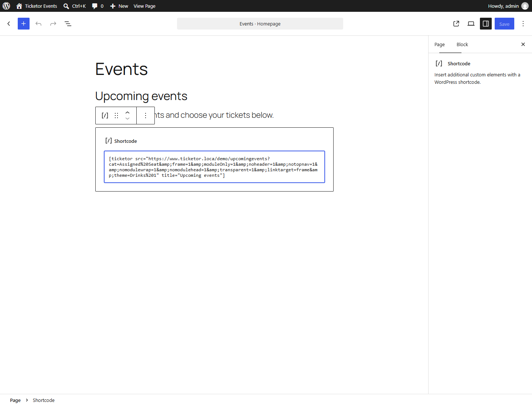Undo the last change

click(x=38, y=24)
